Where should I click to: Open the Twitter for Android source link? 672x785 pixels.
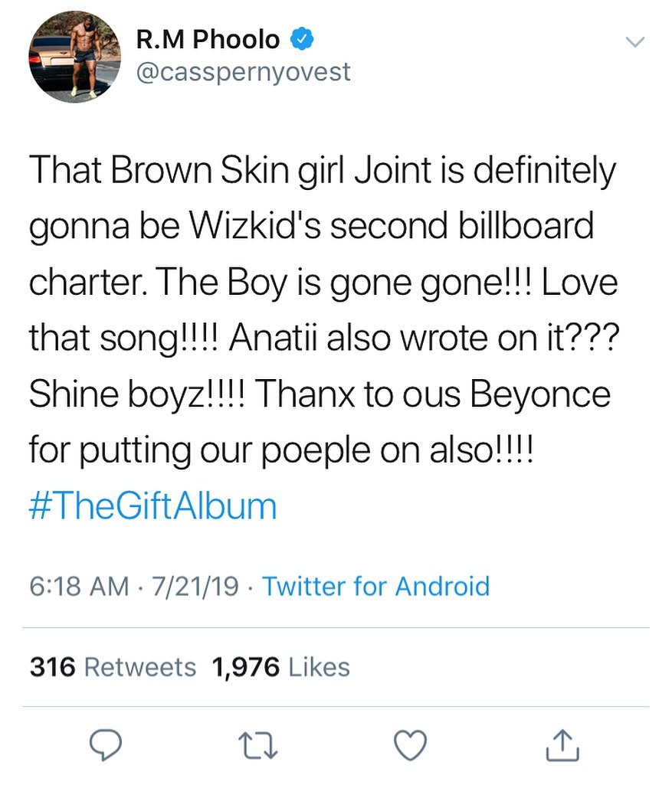pos(375,587)
